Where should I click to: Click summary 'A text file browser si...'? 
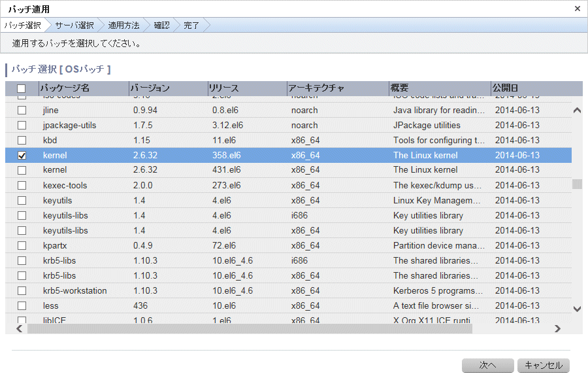[x=436, y=305]
